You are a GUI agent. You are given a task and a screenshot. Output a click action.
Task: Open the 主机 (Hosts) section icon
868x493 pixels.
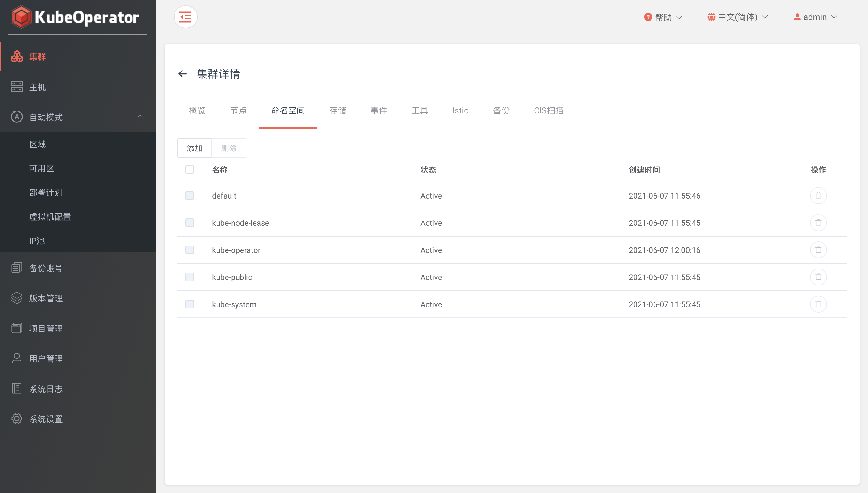click(x=17, y=87)
